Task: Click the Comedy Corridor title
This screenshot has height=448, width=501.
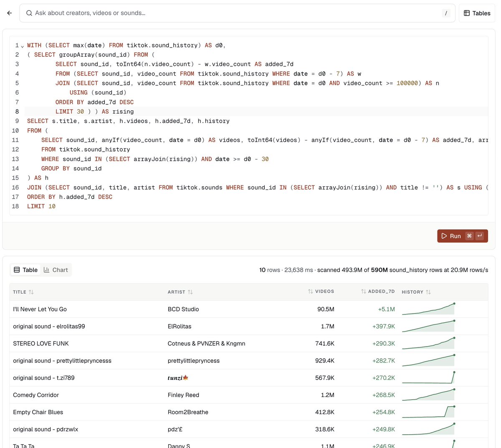Action: (x=36, y=395)
